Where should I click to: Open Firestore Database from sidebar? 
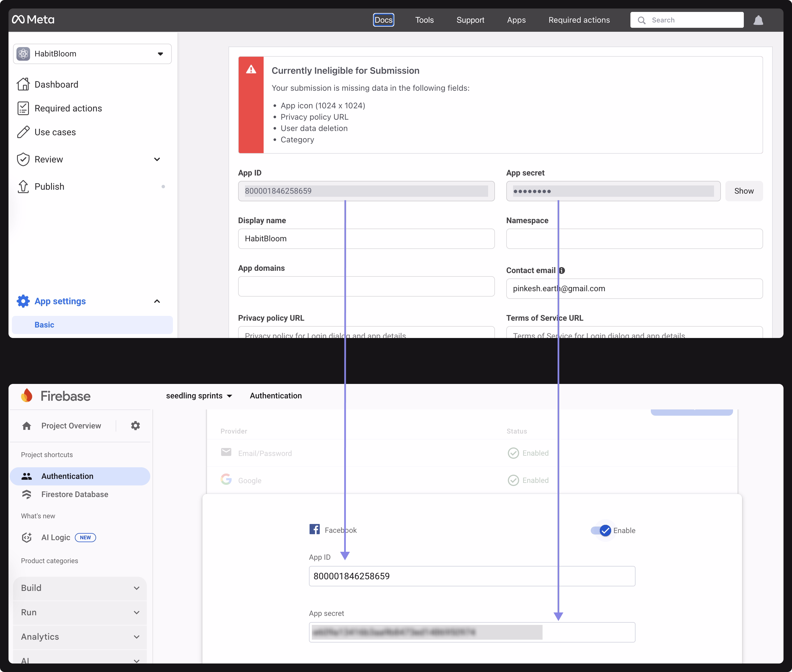(x=75, y=494)
